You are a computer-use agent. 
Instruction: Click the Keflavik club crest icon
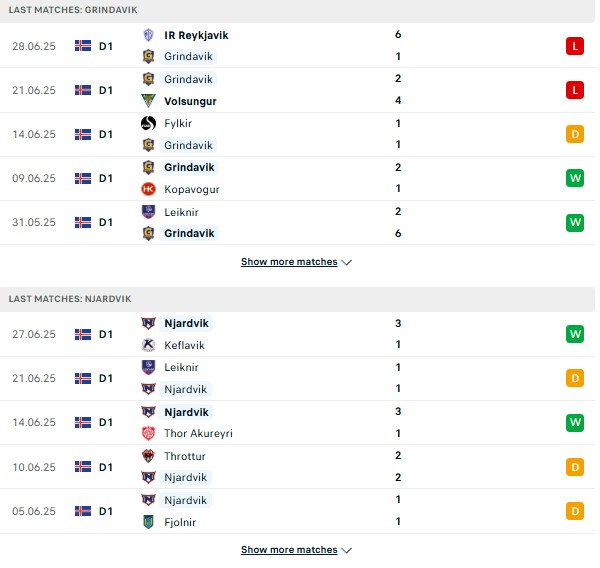[148, 345]
